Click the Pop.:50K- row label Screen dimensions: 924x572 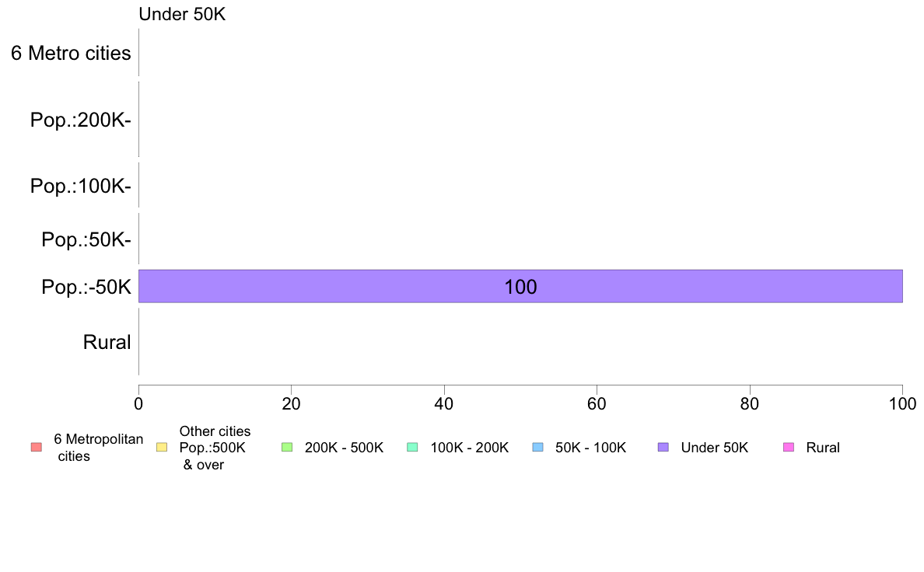[86, 239]
